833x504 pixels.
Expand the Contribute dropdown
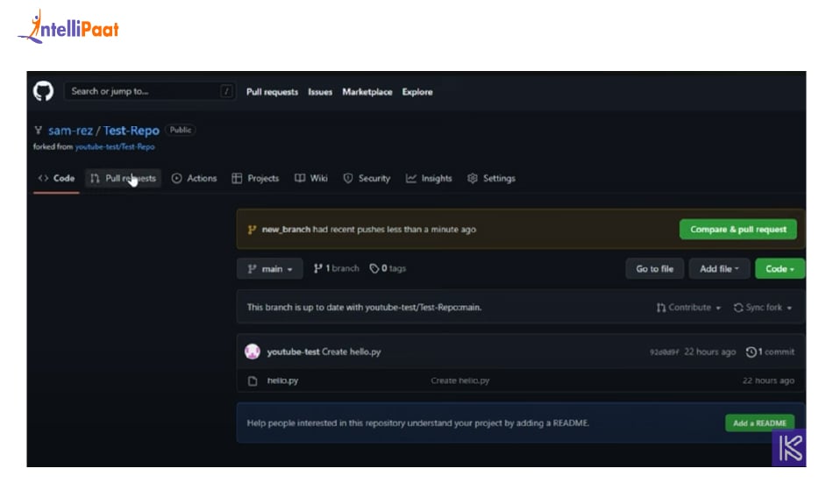click(x=688, y=308)
